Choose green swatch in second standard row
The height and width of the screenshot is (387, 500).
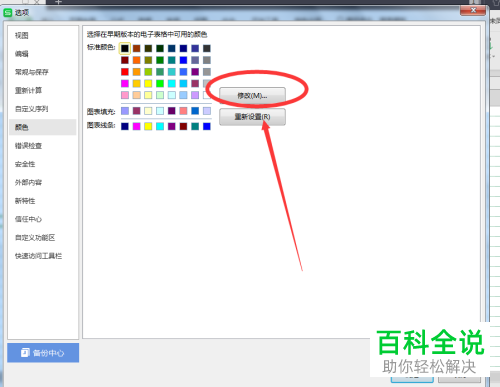pyautogui.click(x=160, y=60)
